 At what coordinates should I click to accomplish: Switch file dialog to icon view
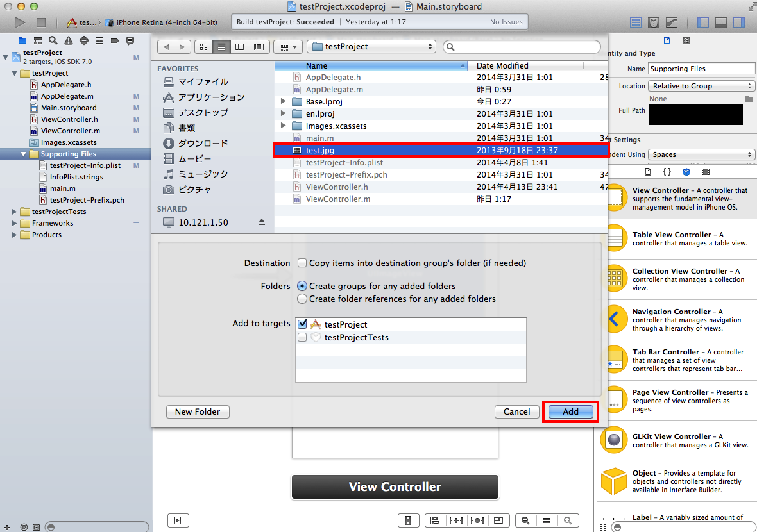coord(204,47)
